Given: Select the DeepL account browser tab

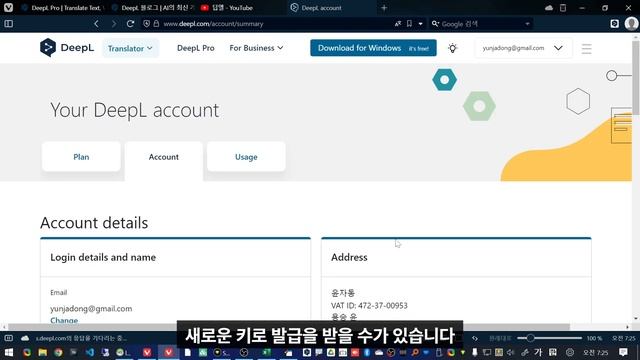Looking at the screenshot, I should 331,8.
